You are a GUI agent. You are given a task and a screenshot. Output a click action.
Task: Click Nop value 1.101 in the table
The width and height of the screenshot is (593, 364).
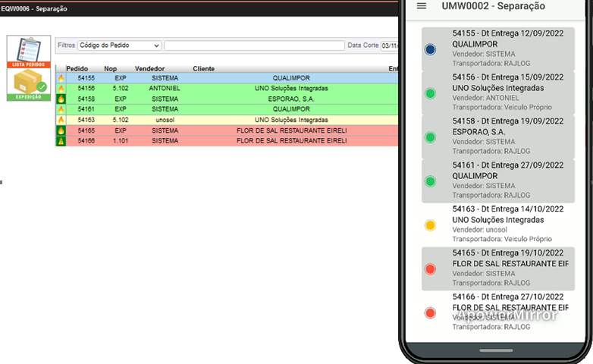121,141
